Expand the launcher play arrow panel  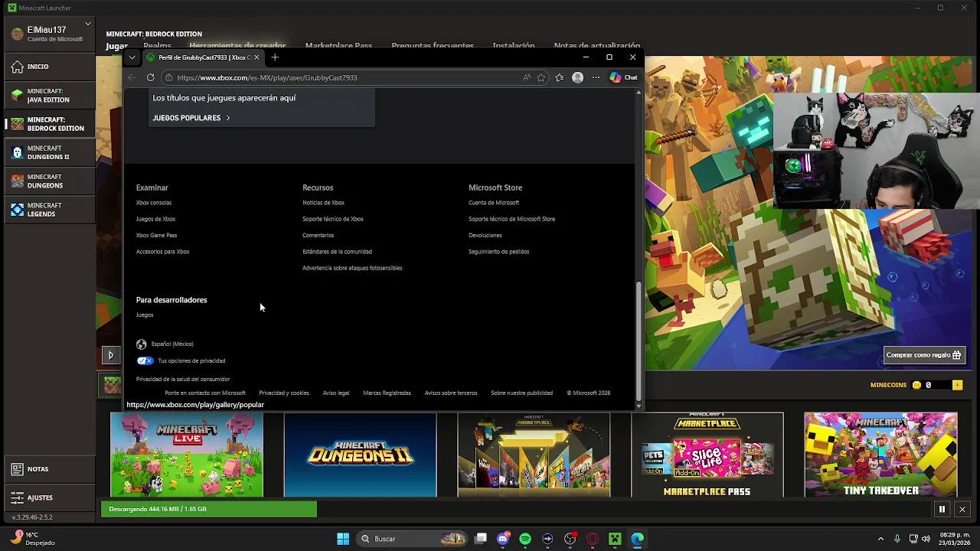111,355
